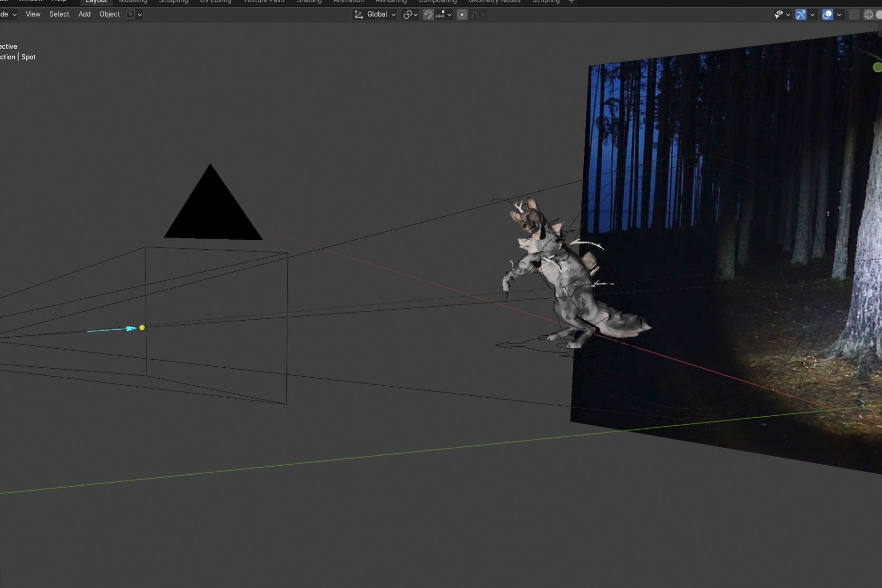
Task: Click the yellow spot light origin point
Action: (x=142, y=328)
